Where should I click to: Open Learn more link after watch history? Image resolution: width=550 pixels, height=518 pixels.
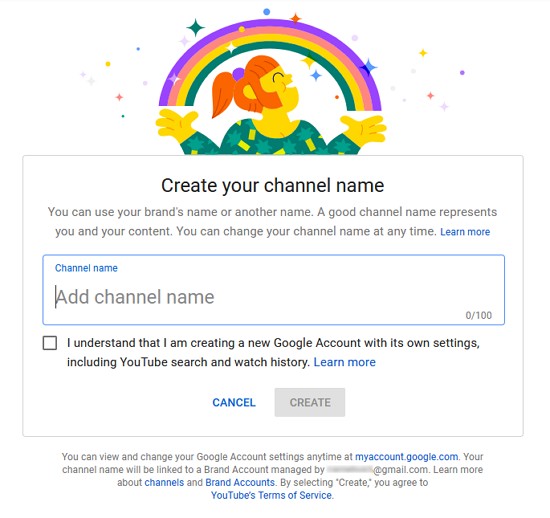pos(344,362)
